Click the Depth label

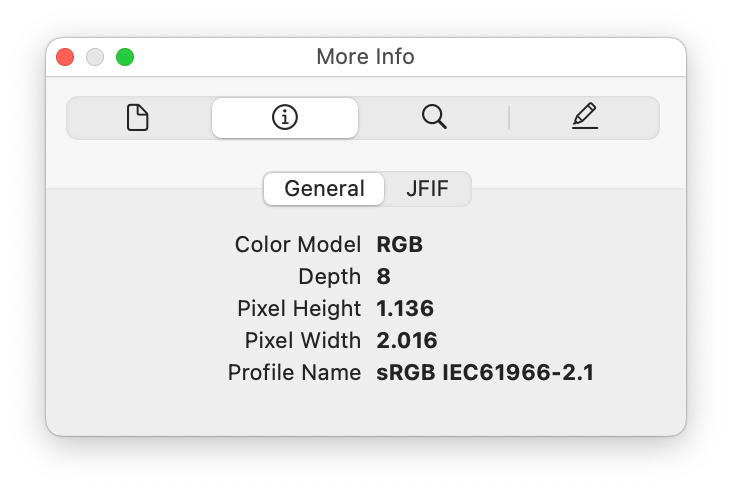tap(330, 277)
